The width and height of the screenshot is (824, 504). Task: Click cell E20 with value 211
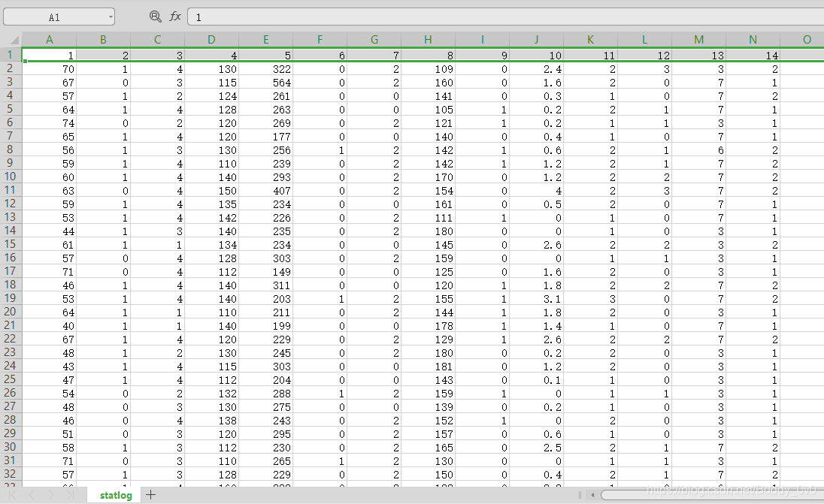[266, 312]
